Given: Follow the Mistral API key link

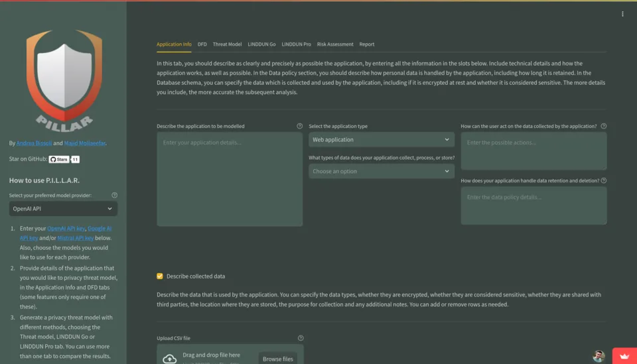Looking at the screenshot, I should point(75,238).
